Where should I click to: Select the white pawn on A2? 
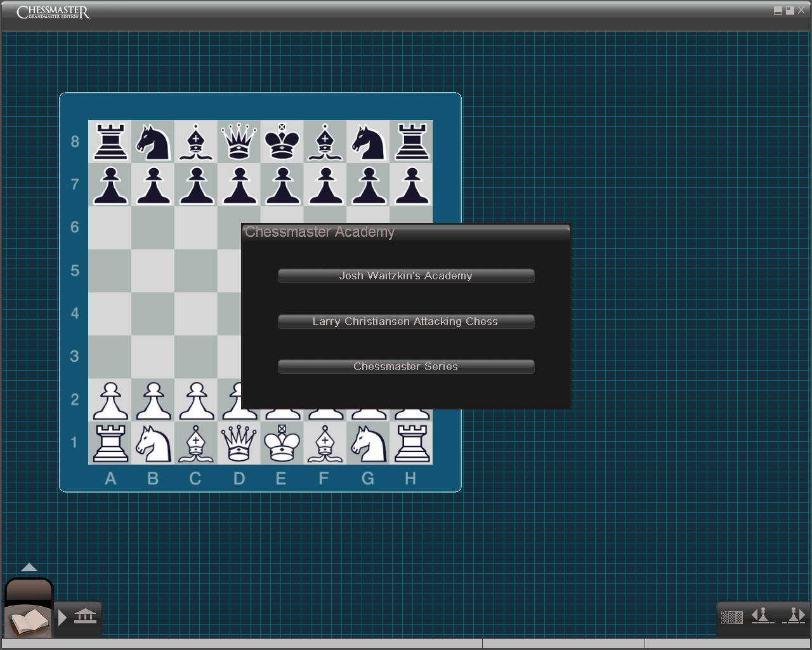pos(110,401)
